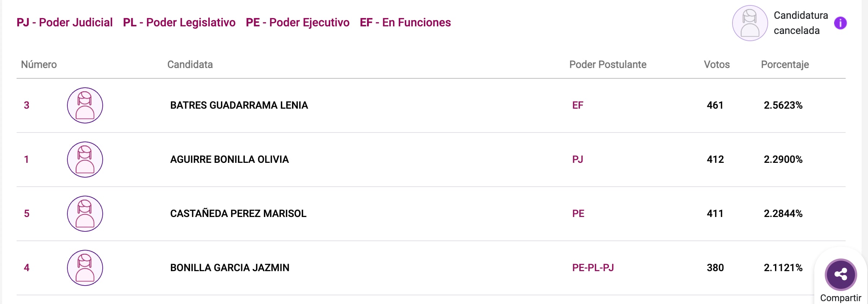Click the Porcentaje column header
868x304 pixels.
point(785,65)
